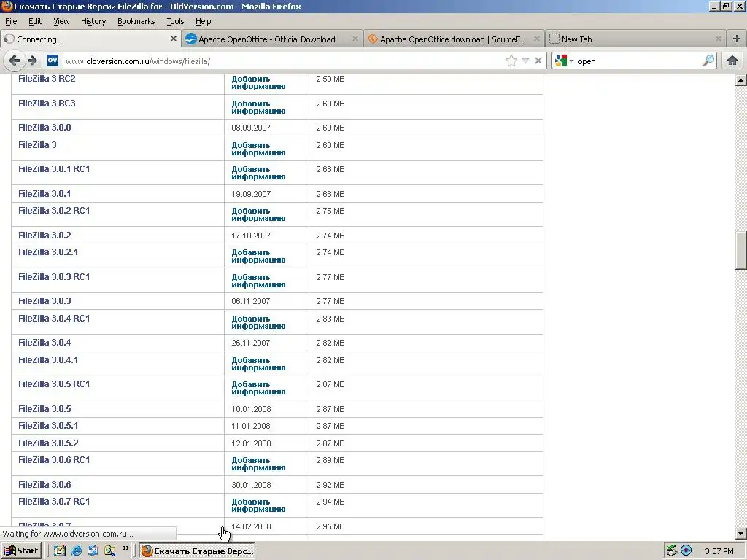Open the FileZilla 3.0.4 RC1 link

coord(54,318)
